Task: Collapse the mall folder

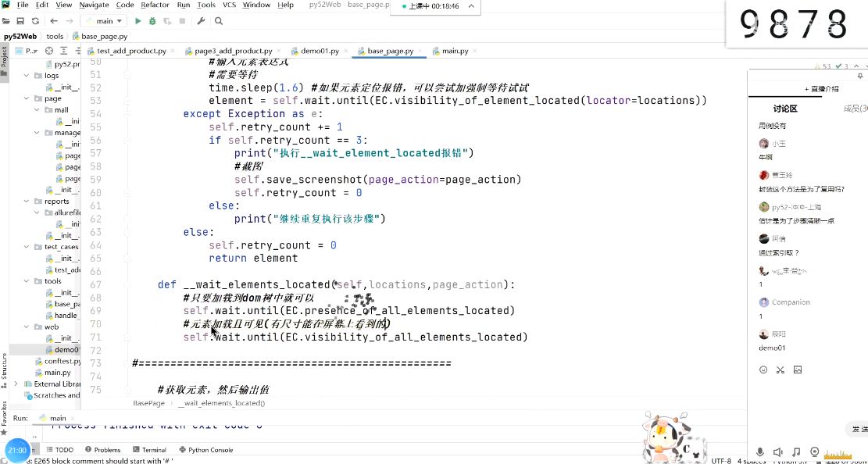Action: (x=36, y=110)
